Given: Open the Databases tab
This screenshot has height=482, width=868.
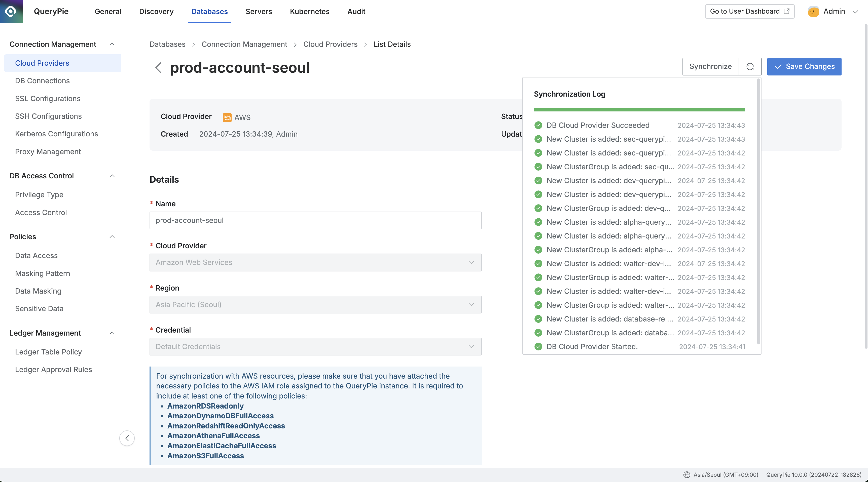Looking at the screenshot, I should click(x=210, y=12).
